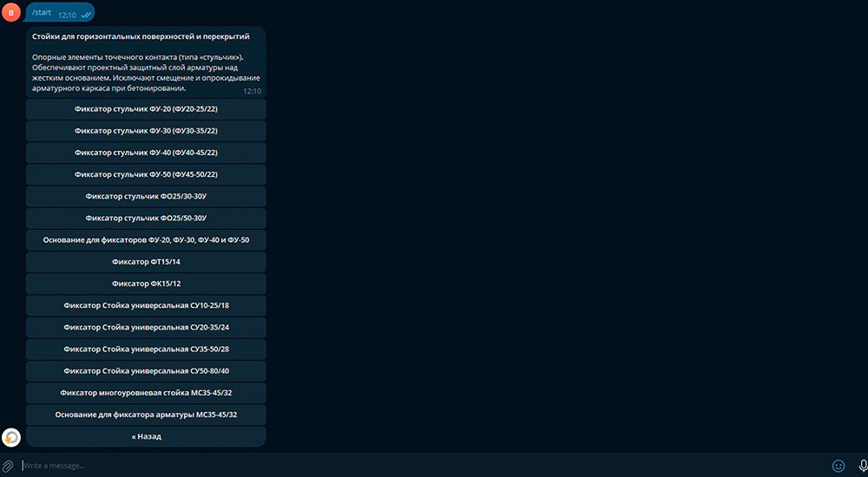Viewport: 868px width, 477px height.
Task: Select Фиксатор стульчик ФУ-20 (ФУ20-25/22)
Action: tap(146, 109)
